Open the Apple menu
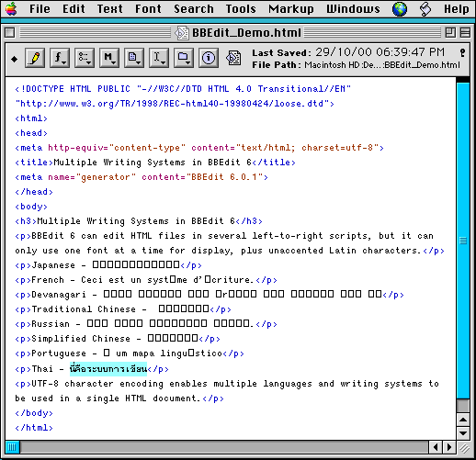The height and width of the screenshot is (460, 476). (11, 9)
